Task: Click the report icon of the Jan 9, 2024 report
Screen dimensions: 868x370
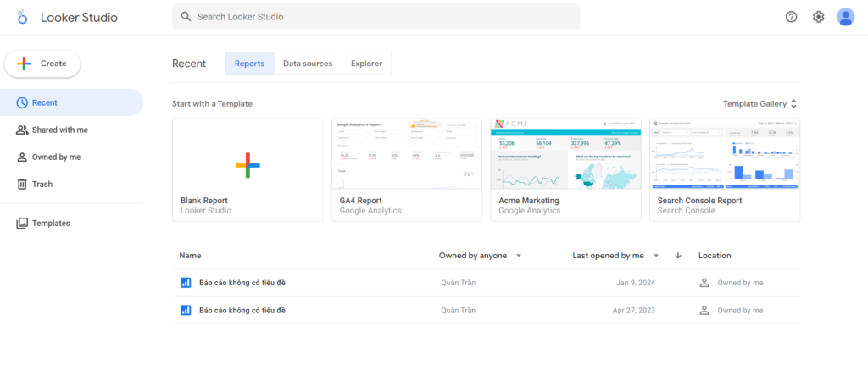Action: (x=186, y=283)
